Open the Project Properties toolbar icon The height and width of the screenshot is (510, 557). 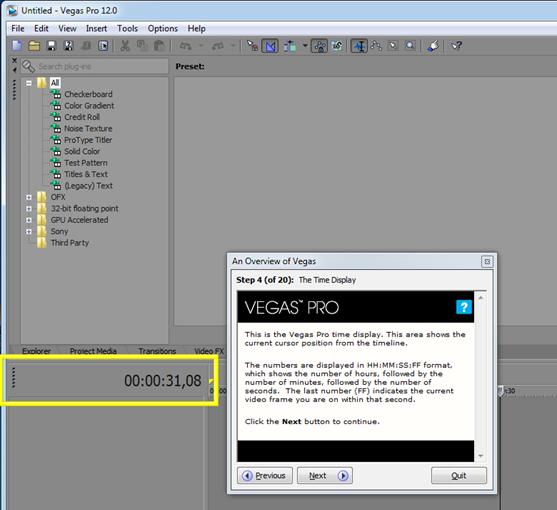coord(103,46)
